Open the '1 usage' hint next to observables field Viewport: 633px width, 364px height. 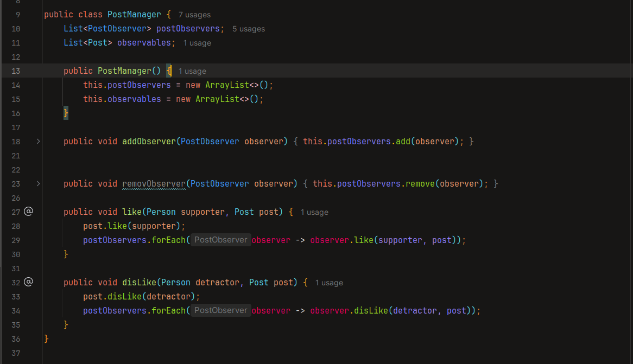[x=197, y=43]
